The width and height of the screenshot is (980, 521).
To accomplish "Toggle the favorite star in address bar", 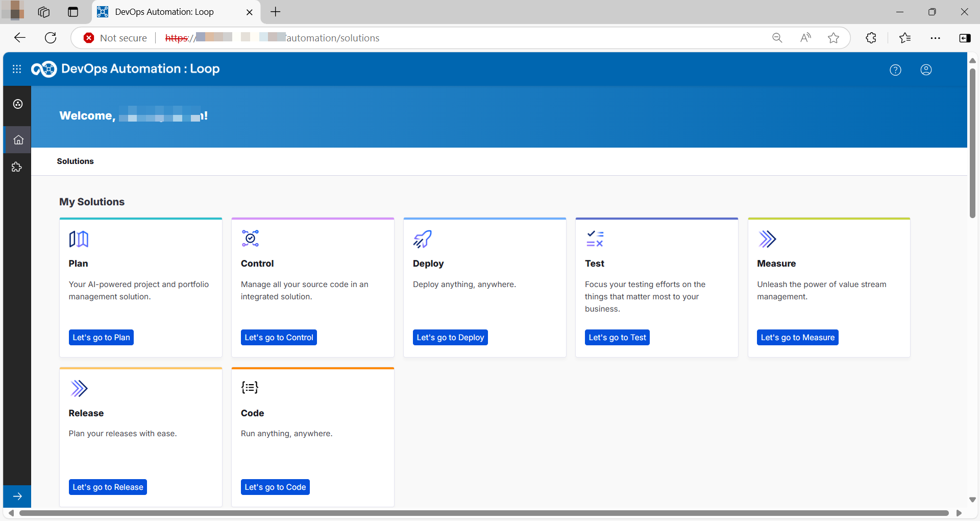I will (x=834, y=38).
